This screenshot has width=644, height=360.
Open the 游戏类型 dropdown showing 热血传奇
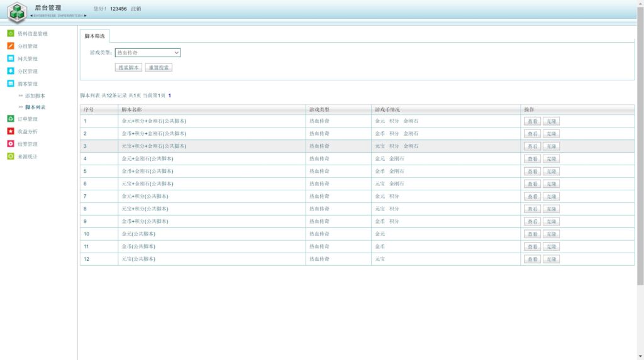point(148,53)
